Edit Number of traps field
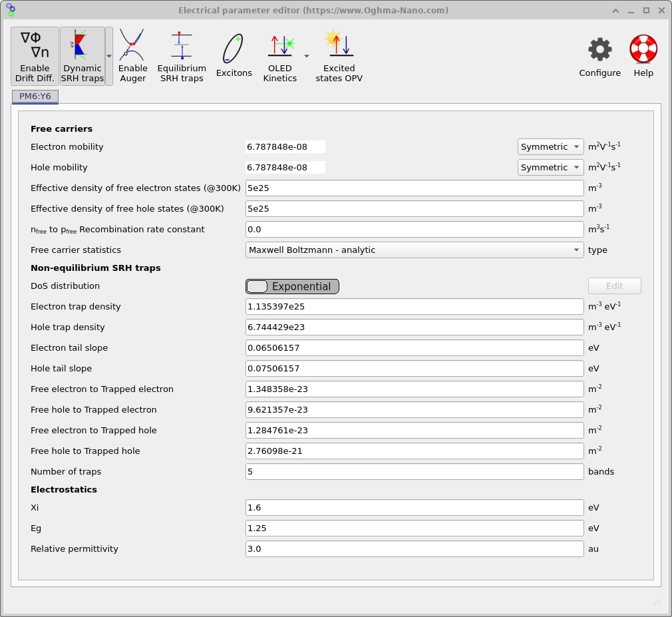 pos(415,472)
